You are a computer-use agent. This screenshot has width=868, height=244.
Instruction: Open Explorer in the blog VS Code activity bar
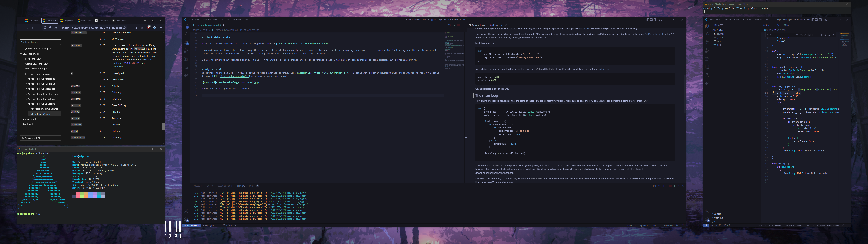pos(186,26)
